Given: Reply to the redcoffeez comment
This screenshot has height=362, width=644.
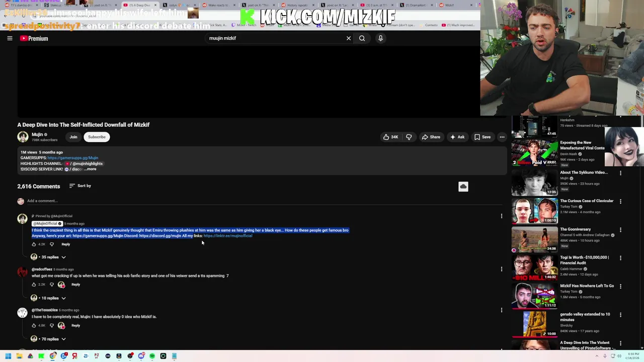Looking at the screenshot, I should [75, 285].
